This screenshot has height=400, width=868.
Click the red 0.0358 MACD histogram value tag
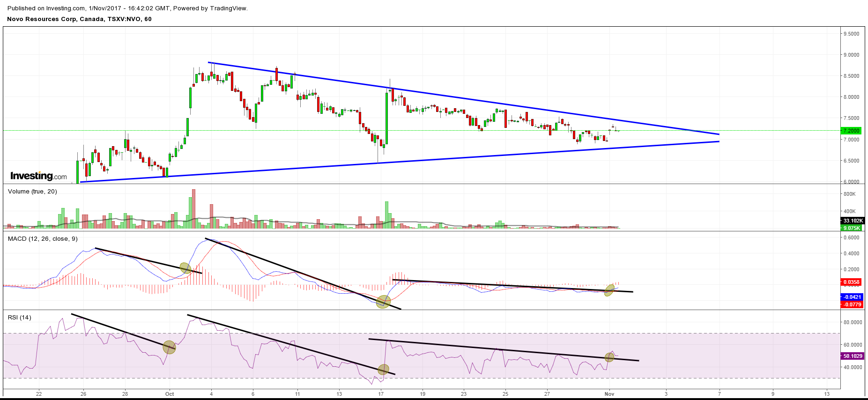(852, 282)
